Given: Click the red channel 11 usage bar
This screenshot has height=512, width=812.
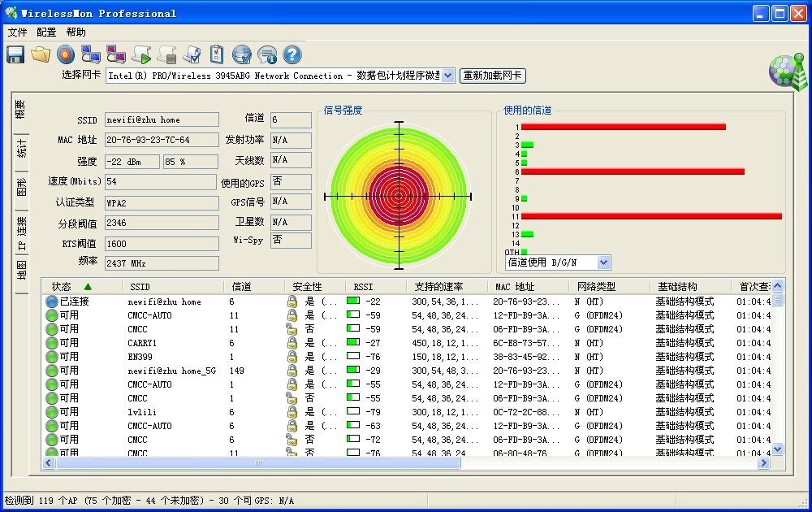Looking at the screenshot, I should click(650, 216).
